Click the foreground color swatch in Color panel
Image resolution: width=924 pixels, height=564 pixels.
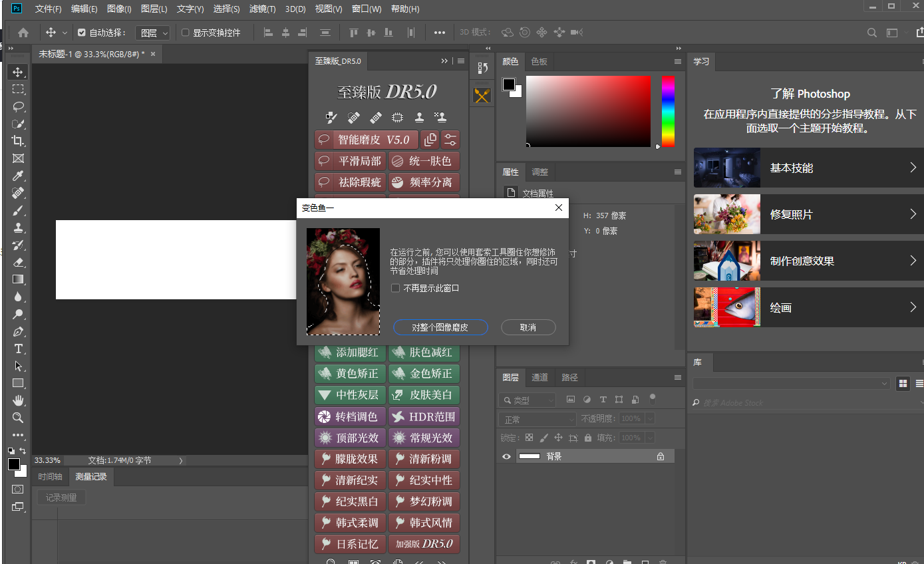[509, 84]
